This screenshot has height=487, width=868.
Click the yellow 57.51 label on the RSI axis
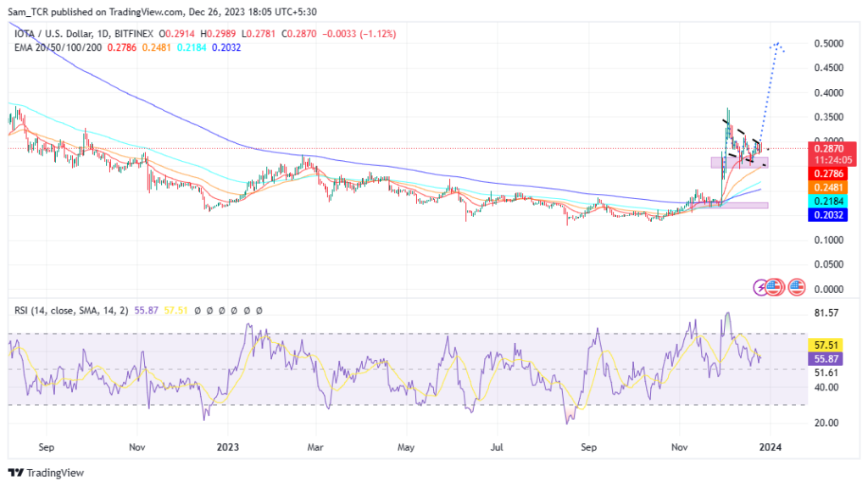click(x=826, y=346)
